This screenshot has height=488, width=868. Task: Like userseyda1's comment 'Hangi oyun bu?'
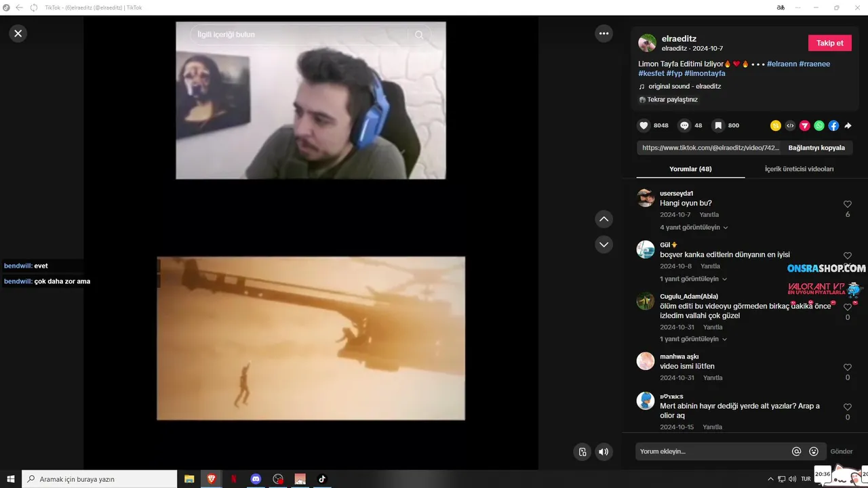click(x=848, y=204)
